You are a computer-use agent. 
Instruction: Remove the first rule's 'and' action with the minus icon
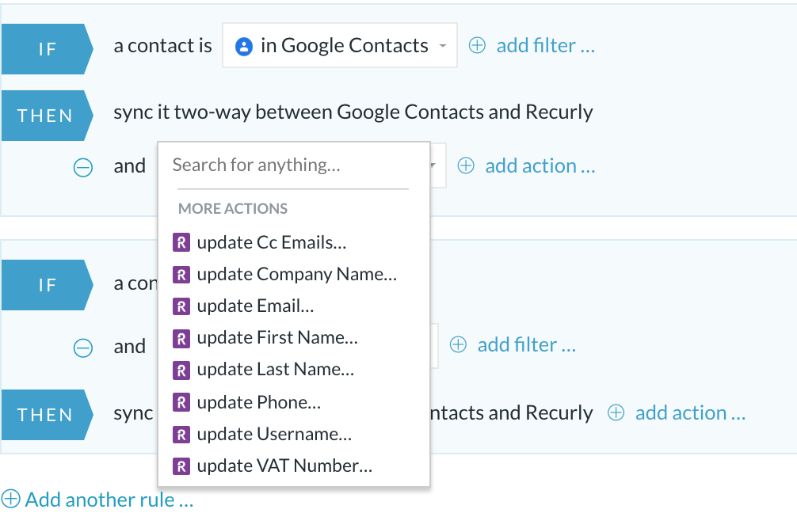coord(83,167)
